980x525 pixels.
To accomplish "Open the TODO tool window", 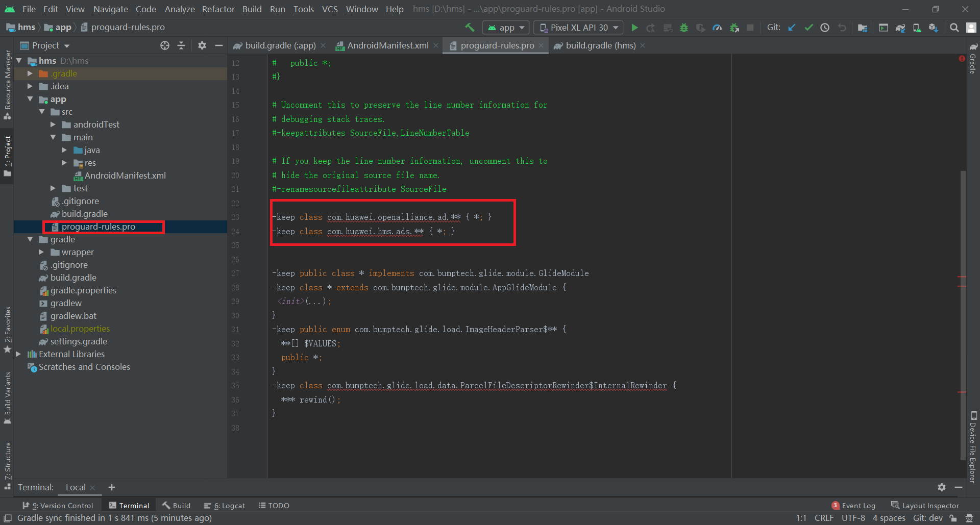I will coord(274,506).
